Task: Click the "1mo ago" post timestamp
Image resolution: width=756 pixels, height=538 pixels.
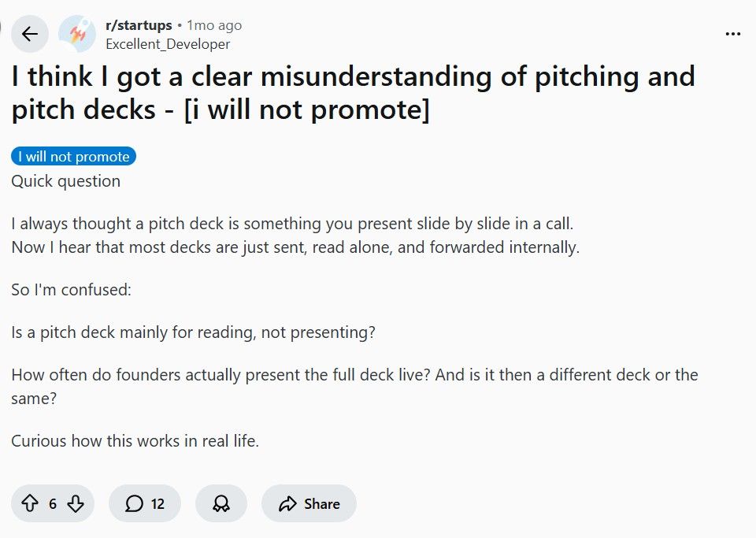Action: [x=214, y=25]
